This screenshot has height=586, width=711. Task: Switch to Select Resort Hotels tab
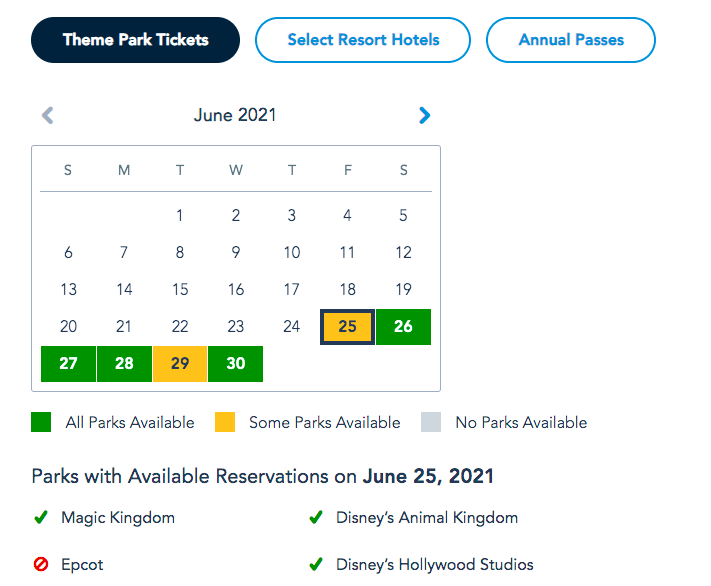(363, 40)
